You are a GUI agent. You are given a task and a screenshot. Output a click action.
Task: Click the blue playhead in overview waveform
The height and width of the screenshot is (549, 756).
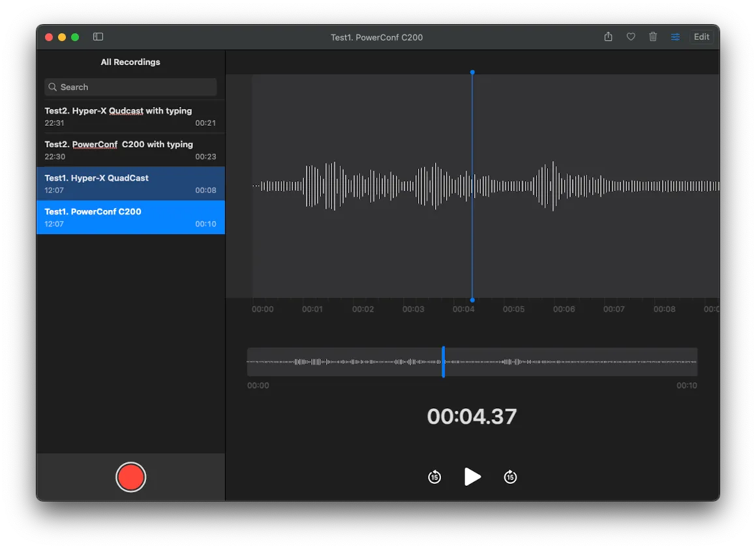(x=443, y=362)
